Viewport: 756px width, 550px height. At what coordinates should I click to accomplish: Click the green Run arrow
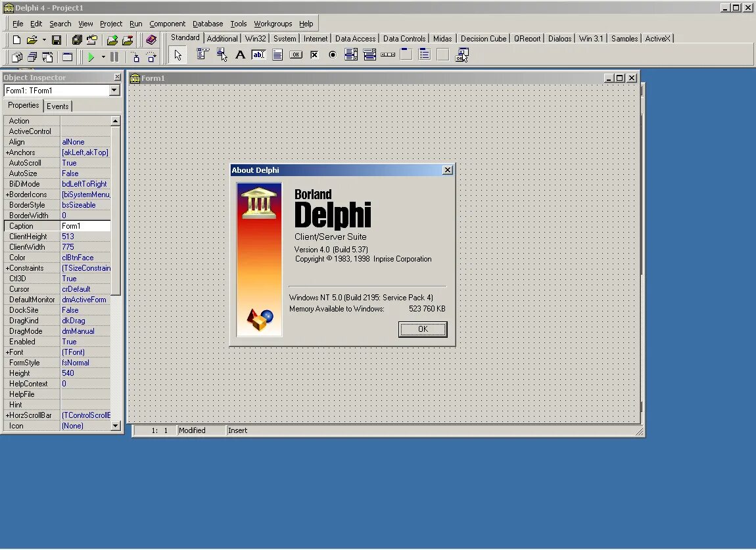[x=91, y=57]
